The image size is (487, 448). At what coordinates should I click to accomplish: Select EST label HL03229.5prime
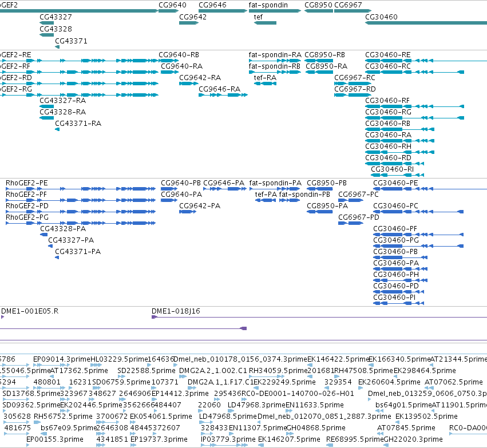click(119, 359)
